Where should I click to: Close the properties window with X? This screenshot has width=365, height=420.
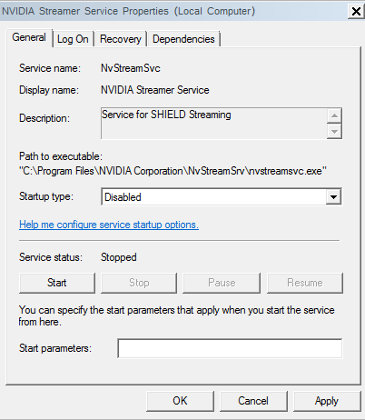click(356, 11)
